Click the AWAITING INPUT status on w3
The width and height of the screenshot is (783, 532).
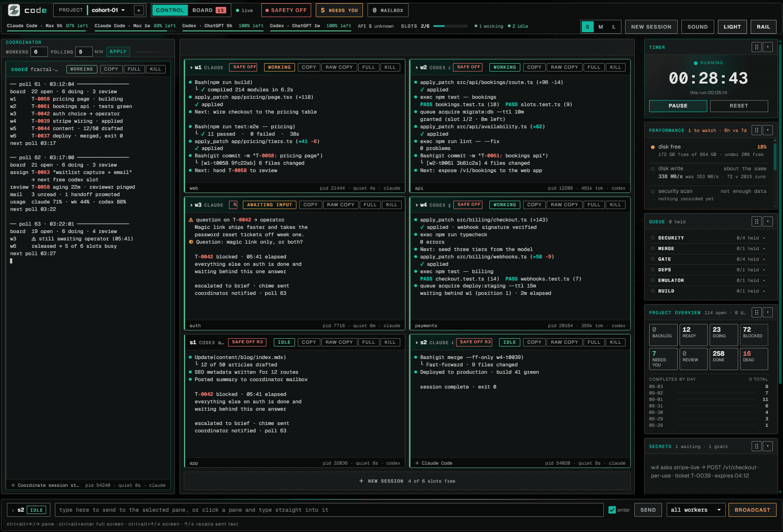270,205
